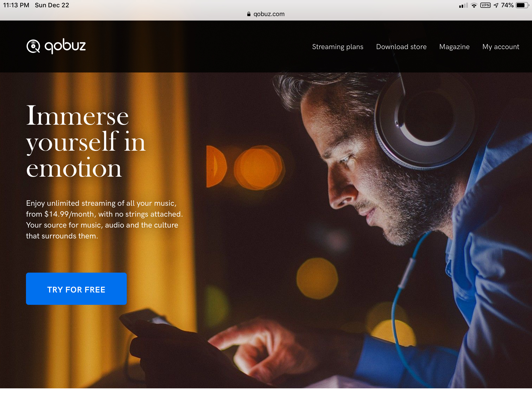Image resolution: width=532 pixels, height=399 pixels.
Task: Tap the VPN indicator icon
Action: pos(486,5)
